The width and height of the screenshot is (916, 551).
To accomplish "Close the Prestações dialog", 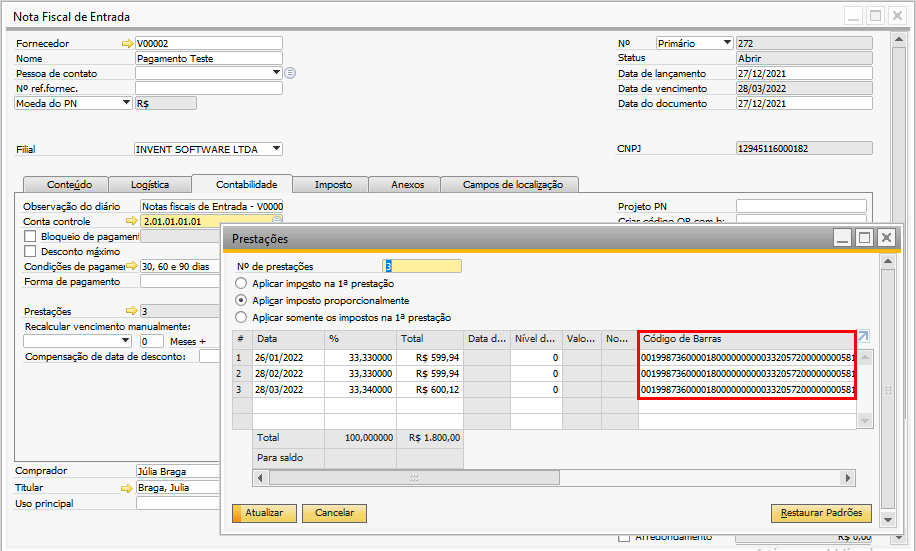I will click(x=887, y=238).
